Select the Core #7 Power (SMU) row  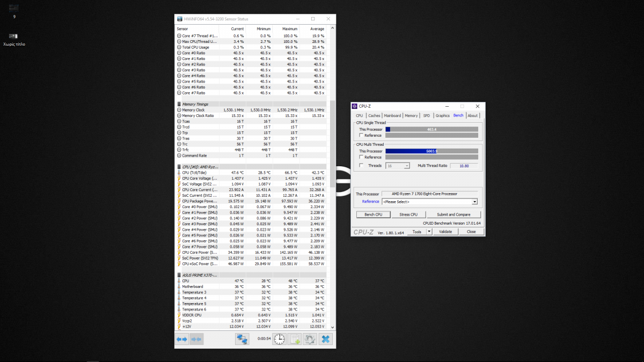[x=251, y=247]
